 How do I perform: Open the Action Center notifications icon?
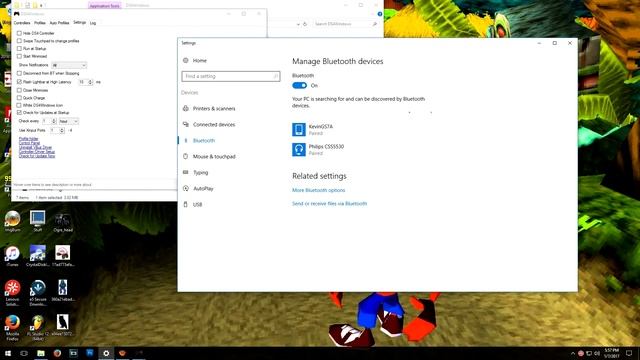point(629,353)
